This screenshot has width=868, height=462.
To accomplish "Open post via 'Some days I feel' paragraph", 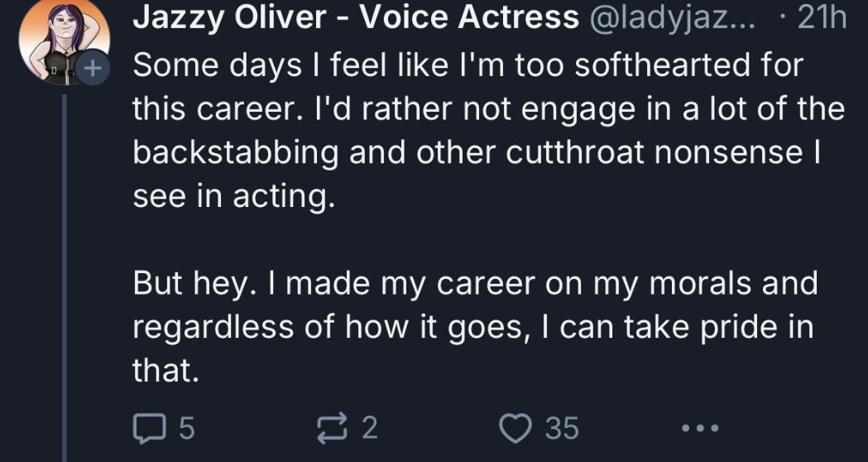I will coord(489,131).
